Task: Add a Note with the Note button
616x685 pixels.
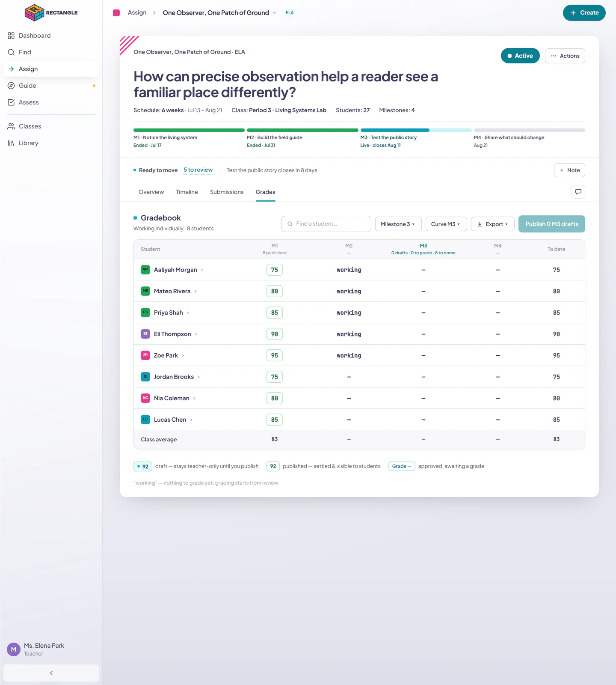Action: point(569,170)
